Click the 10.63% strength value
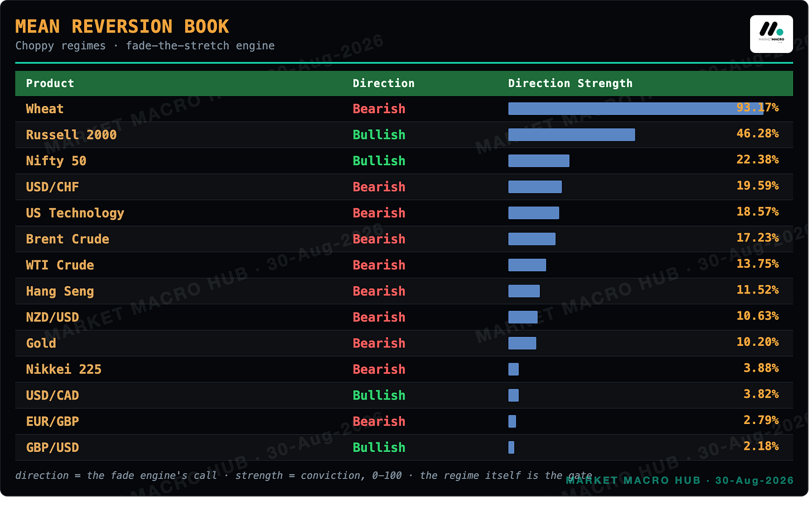This screenshot has width=812, height=530. [x=757, y=316]
